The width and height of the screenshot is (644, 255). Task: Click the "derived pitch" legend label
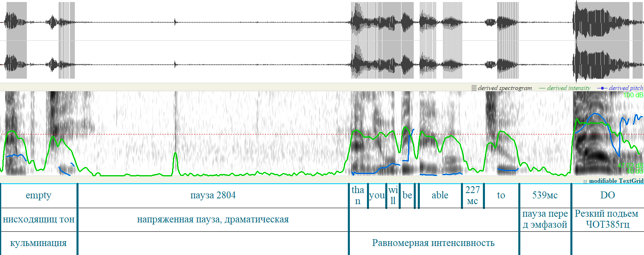626,88
